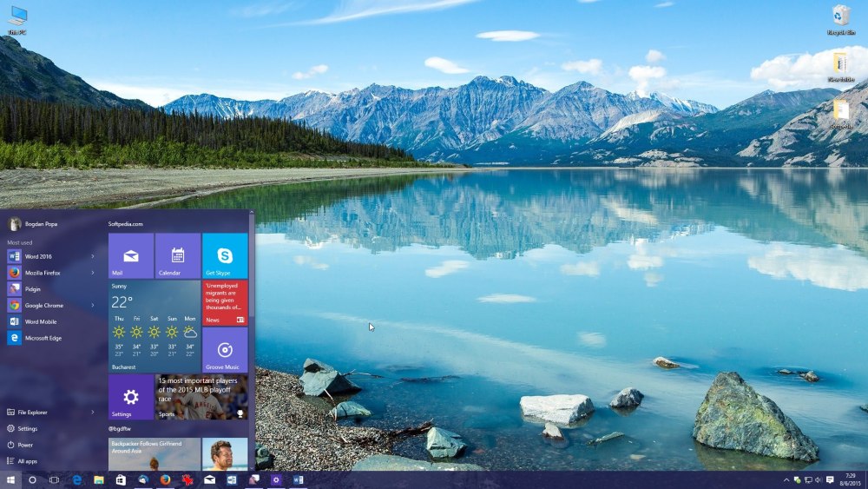Open the purple Settings gear on taskbar
Screen dimensions: 868x489
coord(276,479)
